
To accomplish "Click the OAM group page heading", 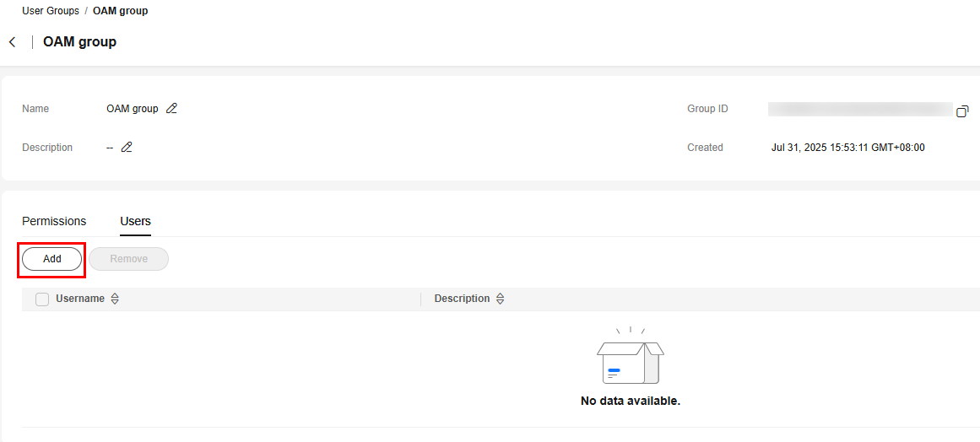I will [79, 42].
